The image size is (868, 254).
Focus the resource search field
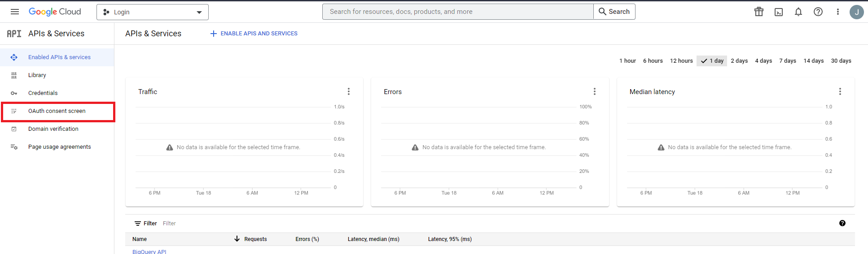458,12
